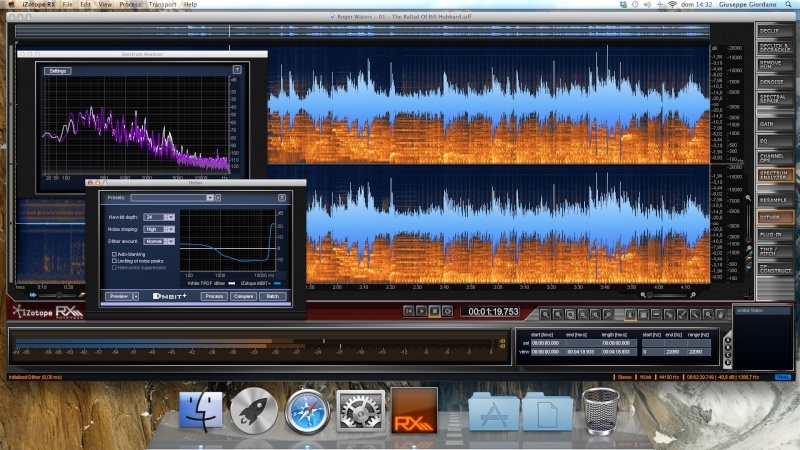Screen dimensions: 800x450
Task: Click the Preview button in Dither window
Action: (118, 296)
